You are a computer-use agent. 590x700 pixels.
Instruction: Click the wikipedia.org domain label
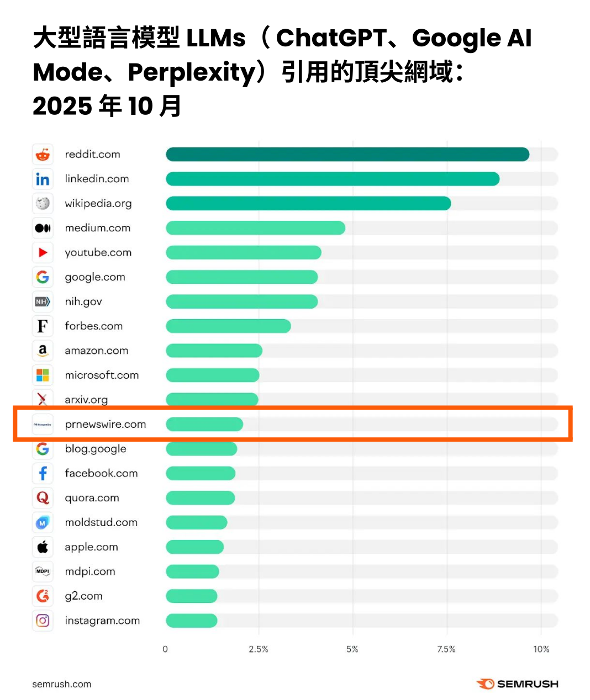tap(98, 203)
